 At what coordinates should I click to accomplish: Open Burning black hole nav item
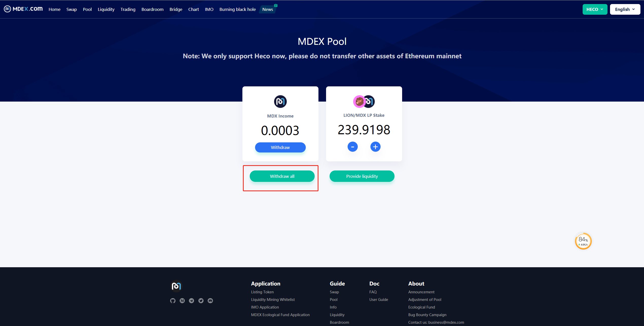click(x=238, y=9)
